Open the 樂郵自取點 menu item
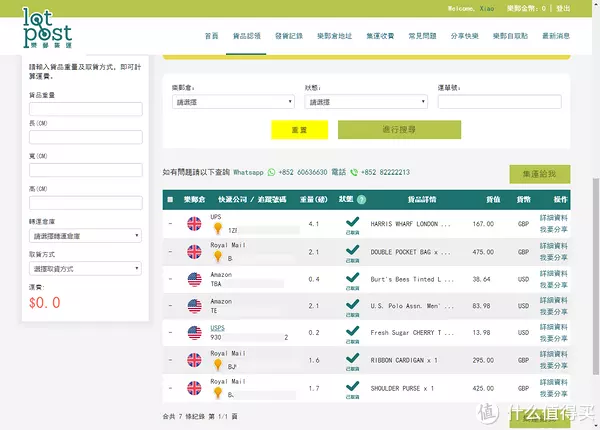Viewport: 600px width, 430px height. click(510, 36)
